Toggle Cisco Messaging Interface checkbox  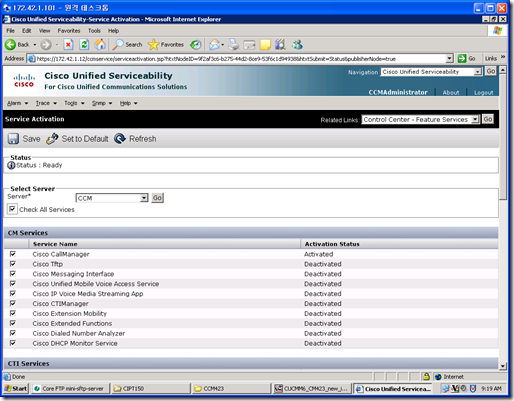(x=13, y=274)
